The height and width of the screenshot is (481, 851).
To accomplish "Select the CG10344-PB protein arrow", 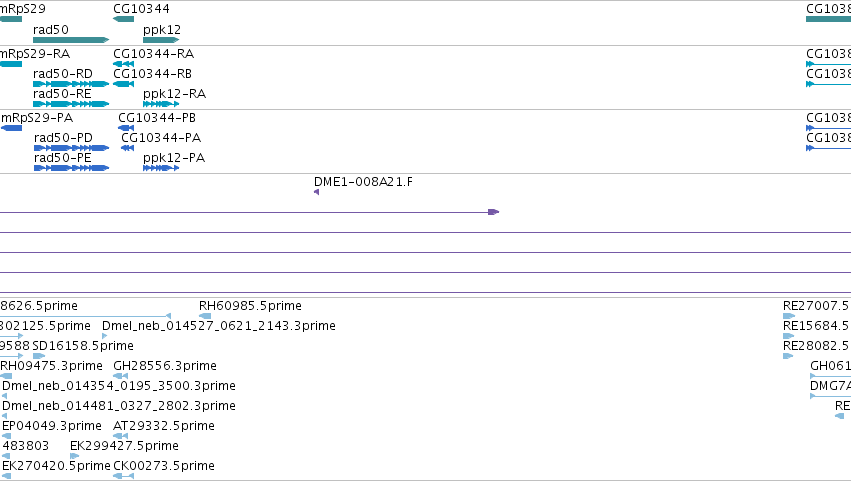I will tap(126, 128).
